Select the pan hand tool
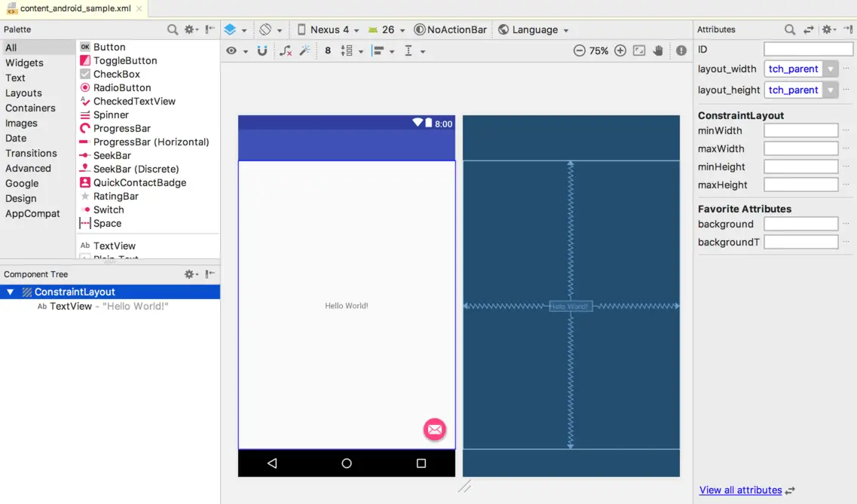Viewport: 857px width, 504px height. [x=659, y=51]
